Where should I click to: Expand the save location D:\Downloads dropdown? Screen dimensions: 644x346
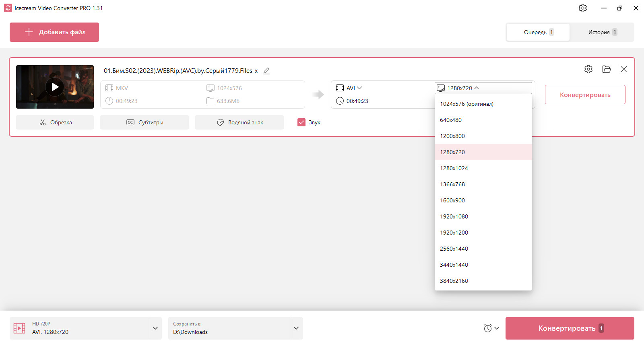[296, 328]
